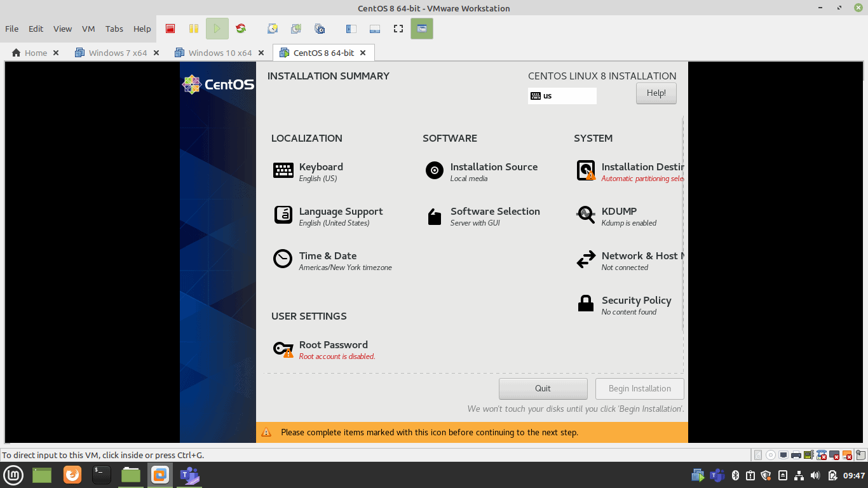868x488 pixels.
Task: Click the Quit button
Action: tap(543, 389)
